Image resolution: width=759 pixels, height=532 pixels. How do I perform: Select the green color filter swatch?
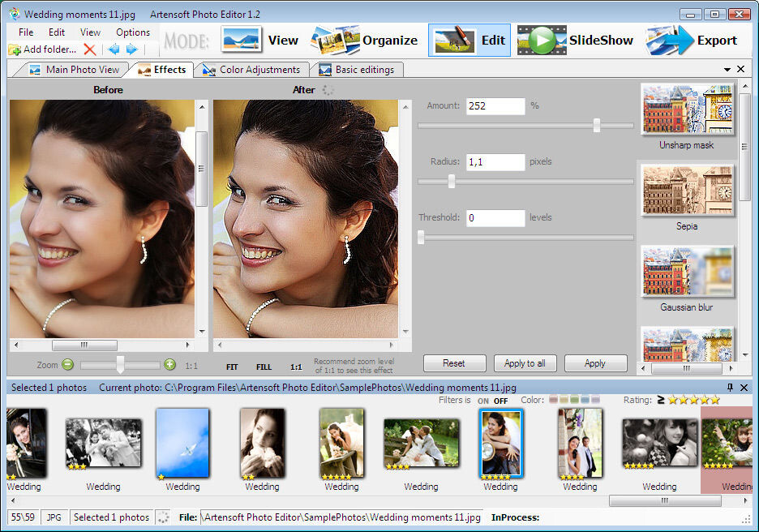[572, 399]
